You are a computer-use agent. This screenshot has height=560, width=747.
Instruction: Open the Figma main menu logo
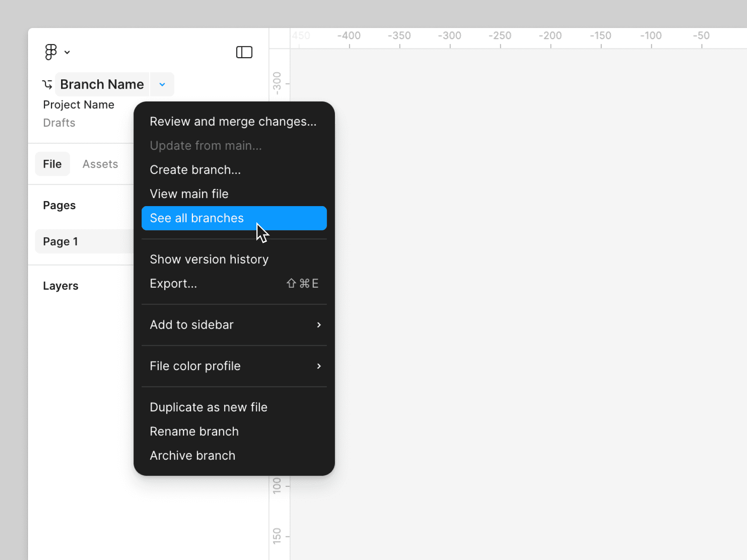click(x=51, y=52)
